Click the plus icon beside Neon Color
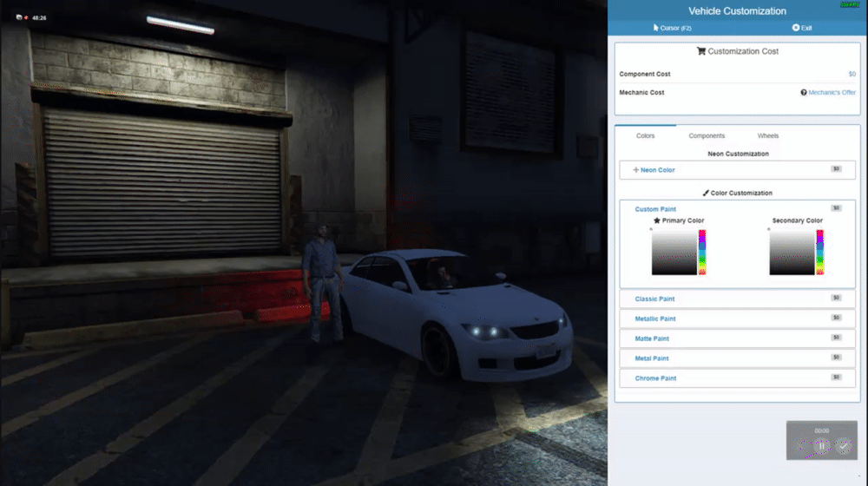 point(635,170)
